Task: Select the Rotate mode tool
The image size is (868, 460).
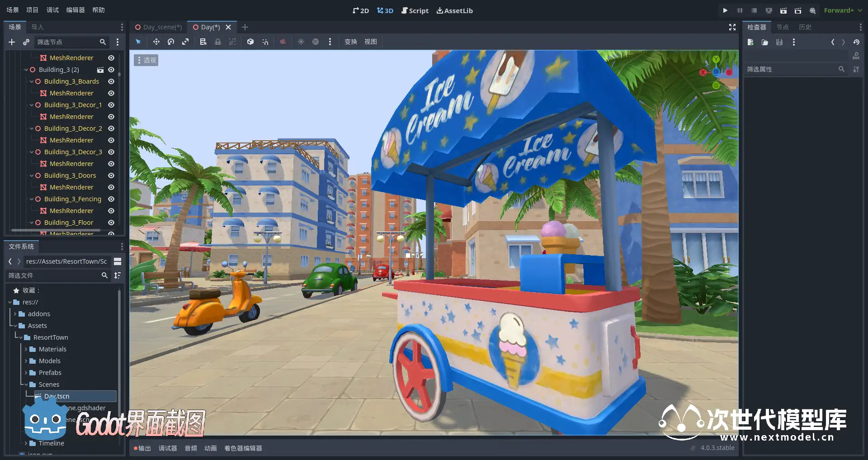Action: [171, 42]
